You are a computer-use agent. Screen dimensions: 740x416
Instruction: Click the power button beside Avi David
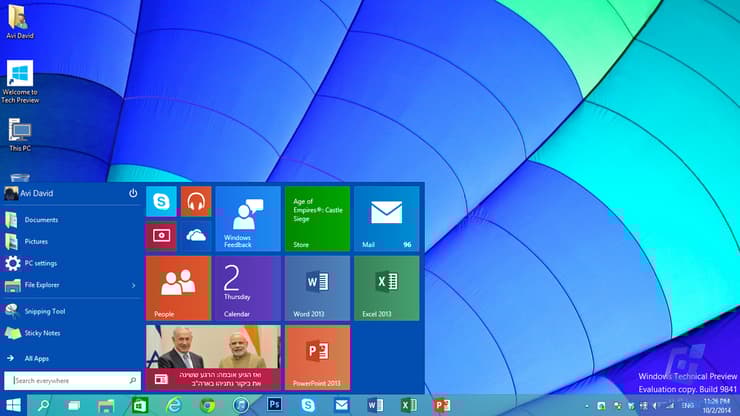coord(133,193)
